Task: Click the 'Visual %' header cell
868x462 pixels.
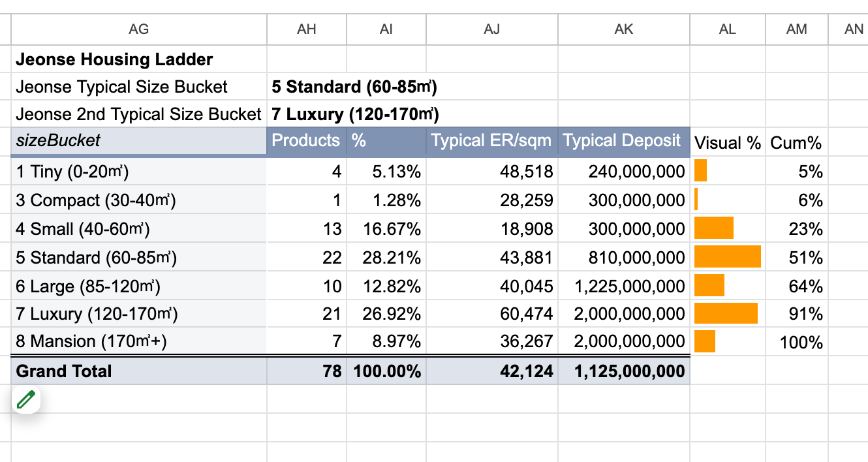Action: pos(728,143)
